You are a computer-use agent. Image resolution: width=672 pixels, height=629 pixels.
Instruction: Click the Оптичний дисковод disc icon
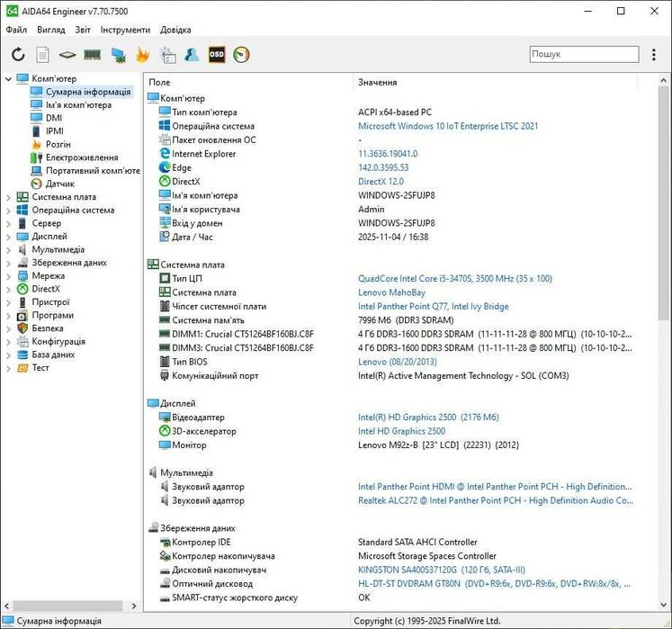pos(165,583)
